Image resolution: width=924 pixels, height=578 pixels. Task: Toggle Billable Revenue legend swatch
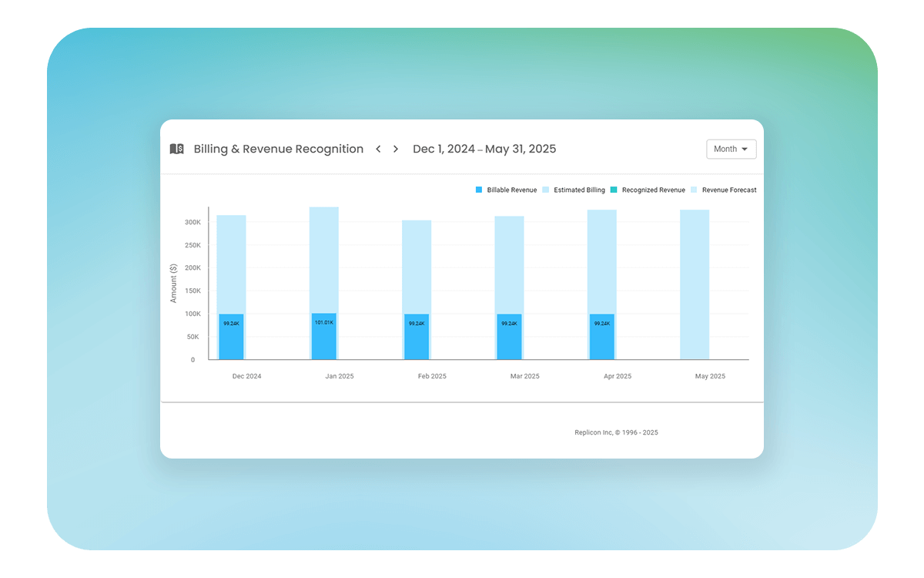tap(479, 190)
